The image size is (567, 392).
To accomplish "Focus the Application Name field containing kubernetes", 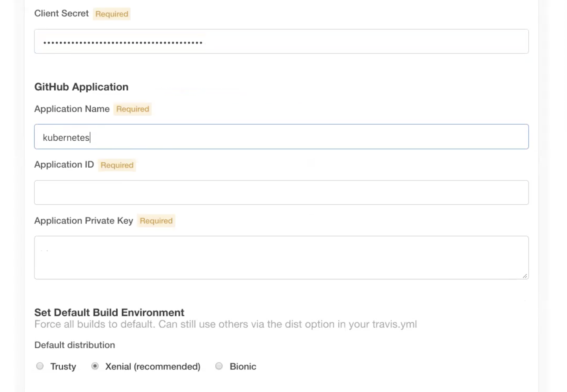I will (281, 137).
